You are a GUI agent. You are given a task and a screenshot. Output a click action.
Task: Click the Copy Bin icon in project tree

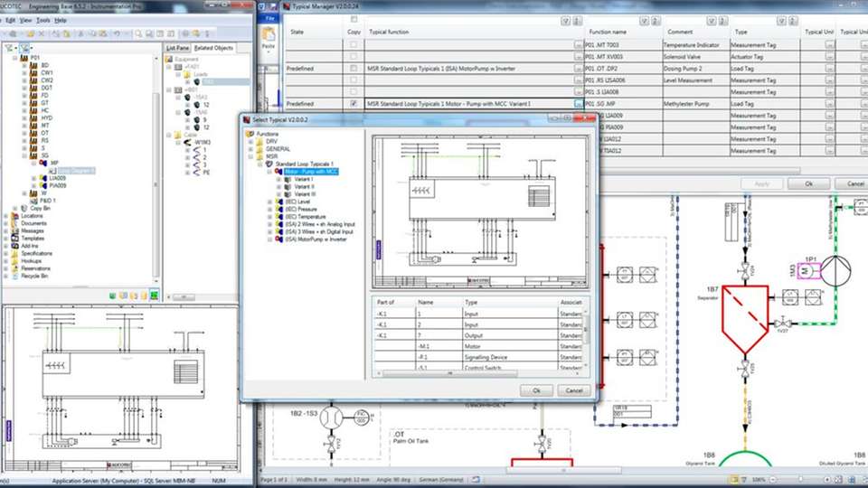coord(24,208)
